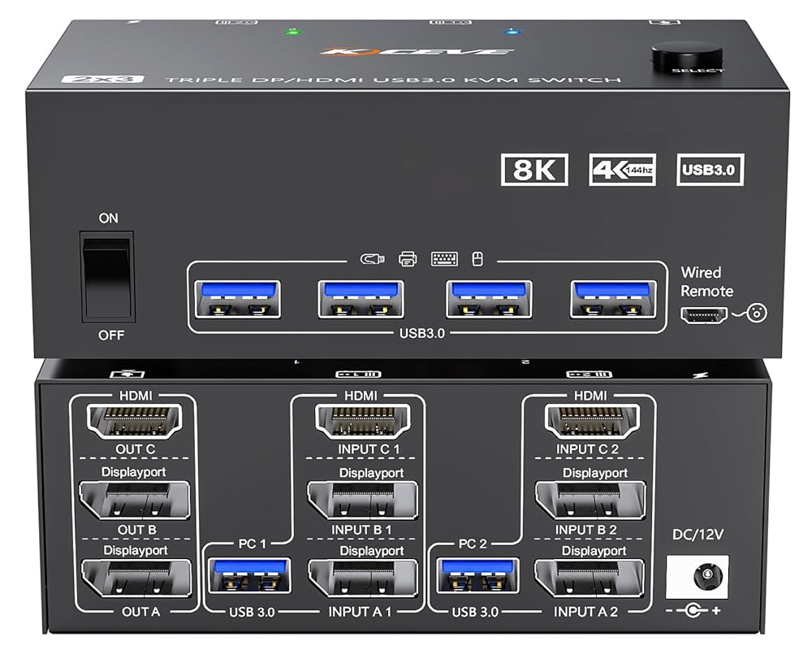
Task: Click the HDMI INPUT C 2 port
Action: (x=593, y=422)
